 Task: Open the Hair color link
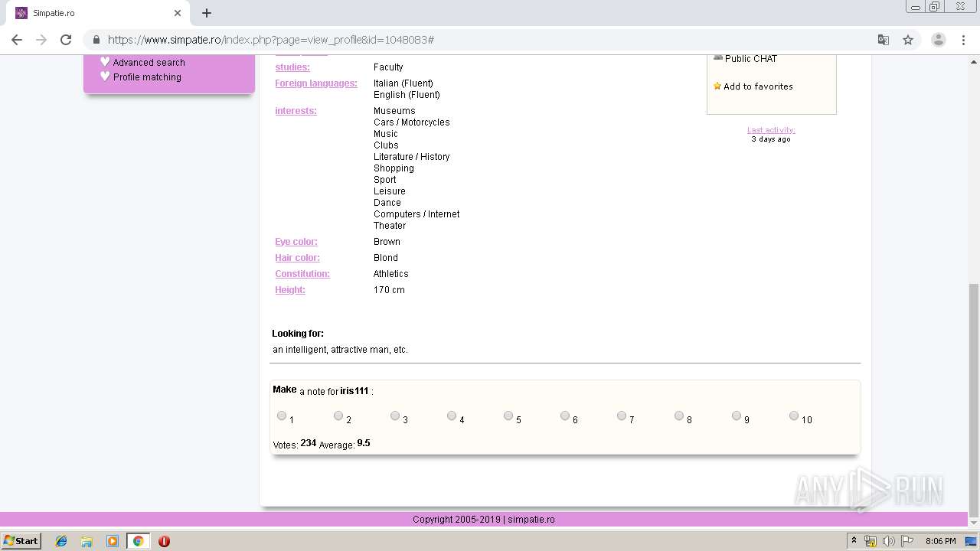297,258
